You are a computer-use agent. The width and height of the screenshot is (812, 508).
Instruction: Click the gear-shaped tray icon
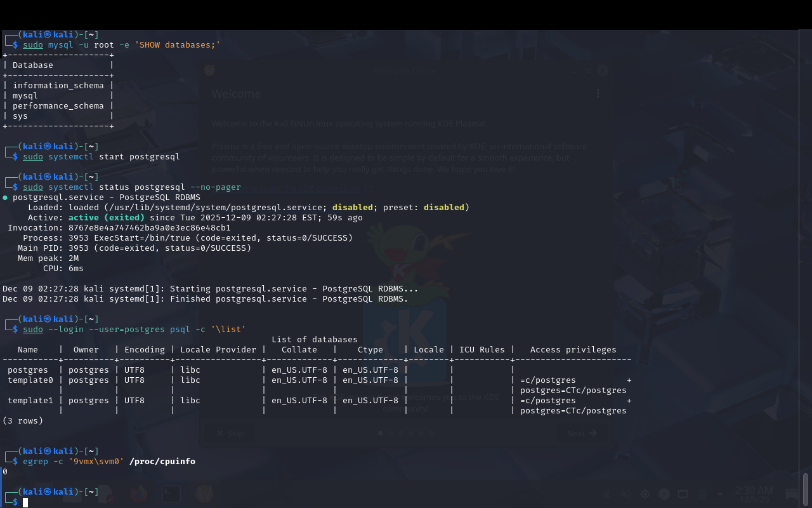pos(645,494)
